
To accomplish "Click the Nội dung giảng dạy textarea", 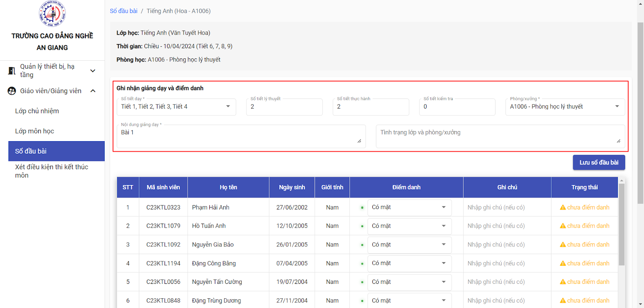I will [x=241, y=136].
